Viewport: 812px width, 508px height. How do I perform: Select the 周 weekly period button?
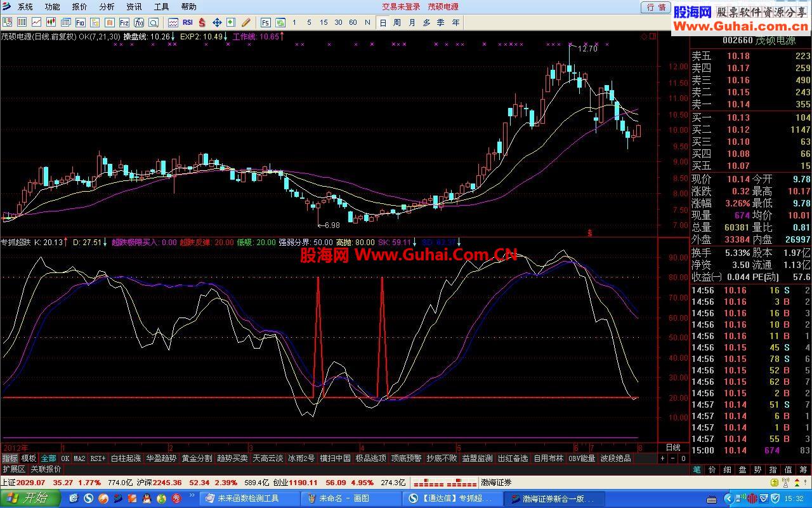[x=397, y=22]
